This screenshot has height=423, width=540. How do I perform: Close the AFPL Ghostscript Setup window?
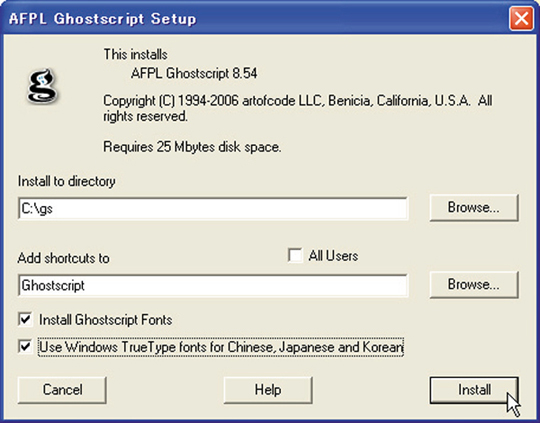[521, 19]
